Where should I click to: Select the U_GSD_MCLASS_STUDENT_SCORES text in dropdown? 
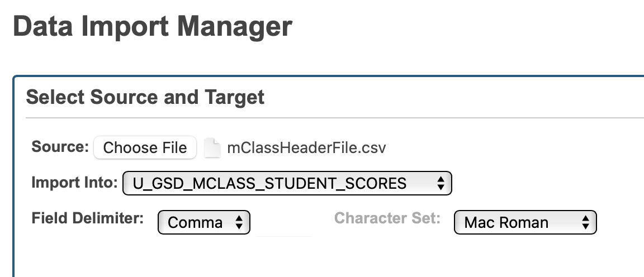(x=269, y=183)
